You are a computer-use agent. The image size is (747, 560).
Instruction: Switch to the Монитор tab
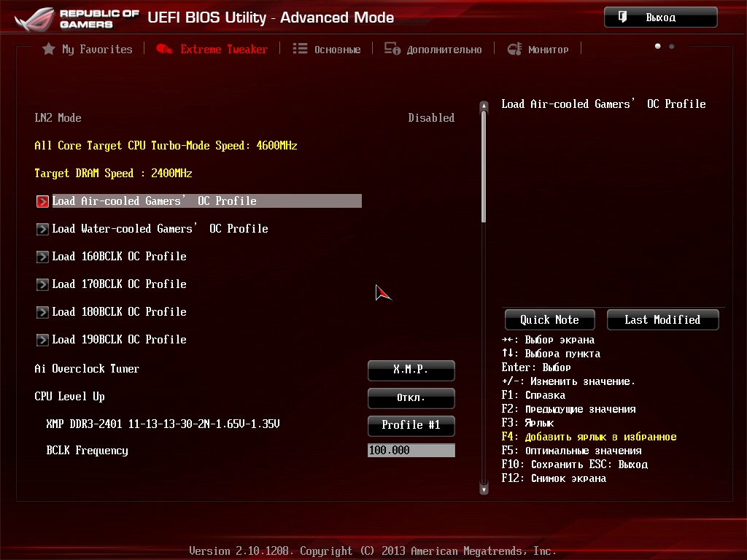pos(548,50)
